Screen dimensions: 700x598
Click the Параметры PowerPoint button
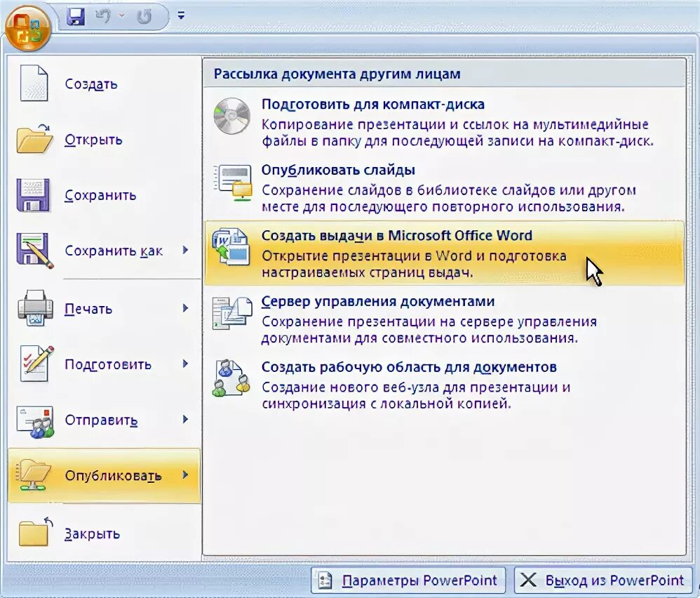pos(408,580)
